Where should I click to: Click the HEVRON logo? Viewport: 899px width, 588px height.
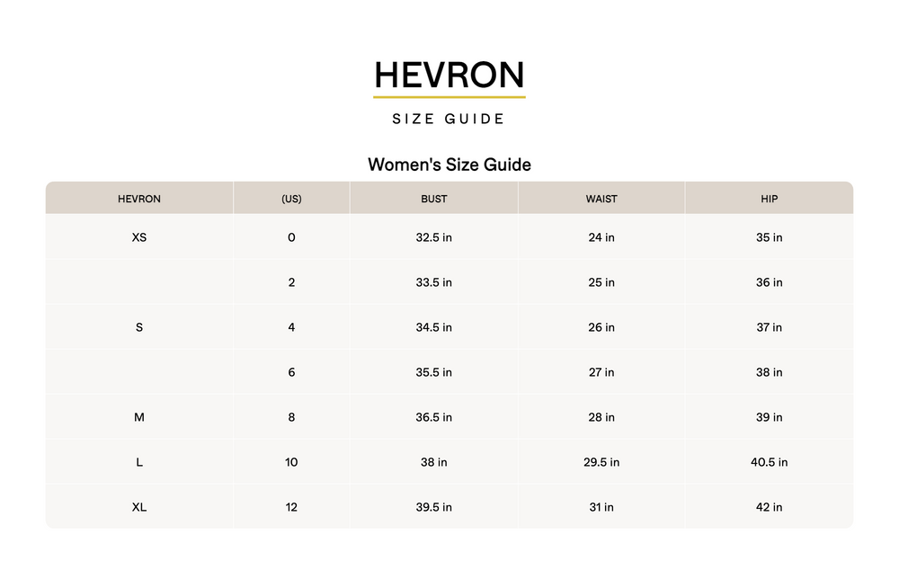449,76
